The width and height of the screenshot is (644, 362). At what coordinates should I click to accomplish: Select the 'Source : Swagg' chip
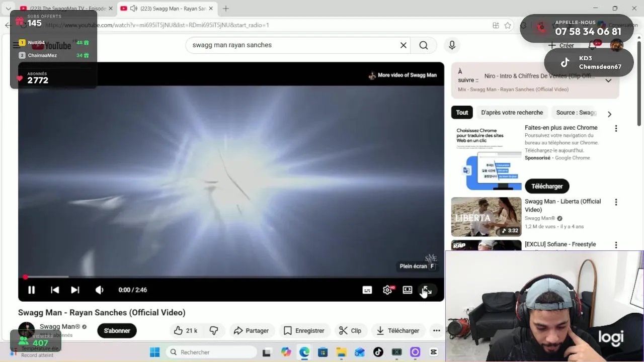click(576, 113)
